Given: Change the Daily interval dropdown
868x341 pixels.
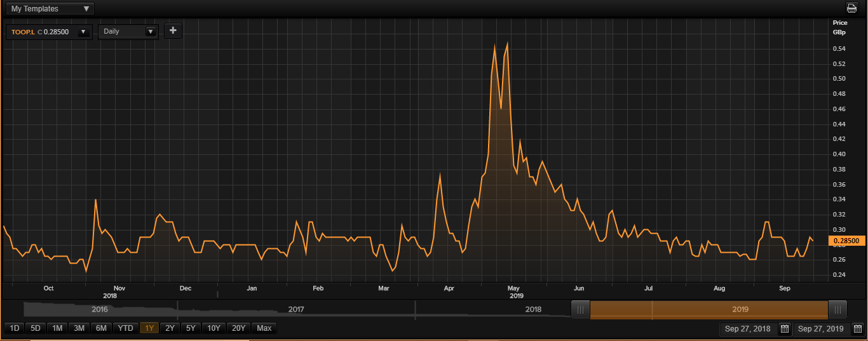Looking at the screenshot, I should point(128,31).
